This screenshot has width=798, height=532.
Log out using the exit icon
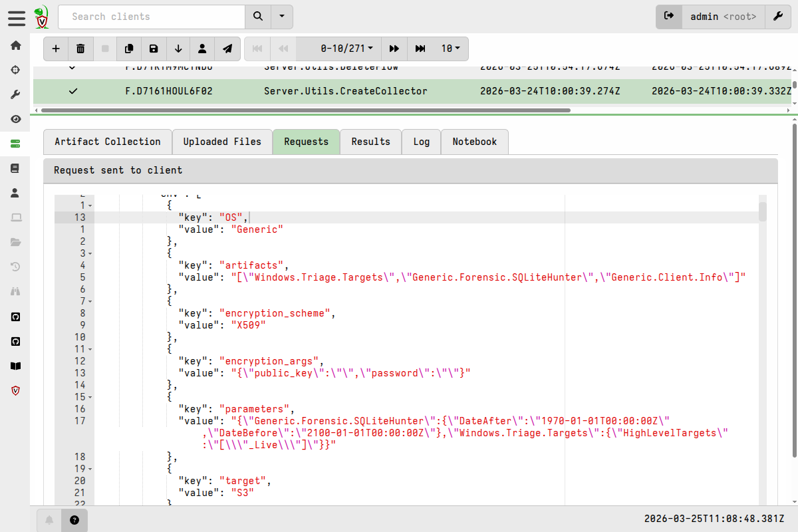pyautogui.click(x=669, y=17)
